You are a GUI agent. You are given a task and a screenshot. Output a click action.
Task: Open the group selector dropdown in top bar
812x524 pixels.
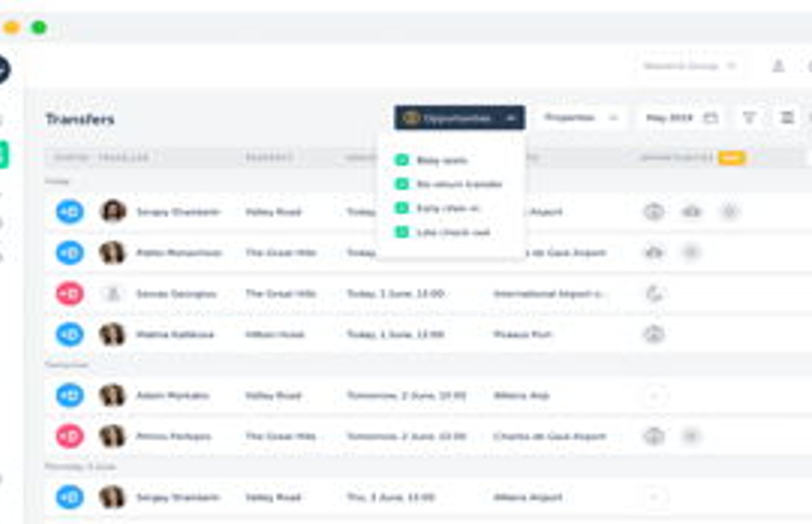pos(689,66)
